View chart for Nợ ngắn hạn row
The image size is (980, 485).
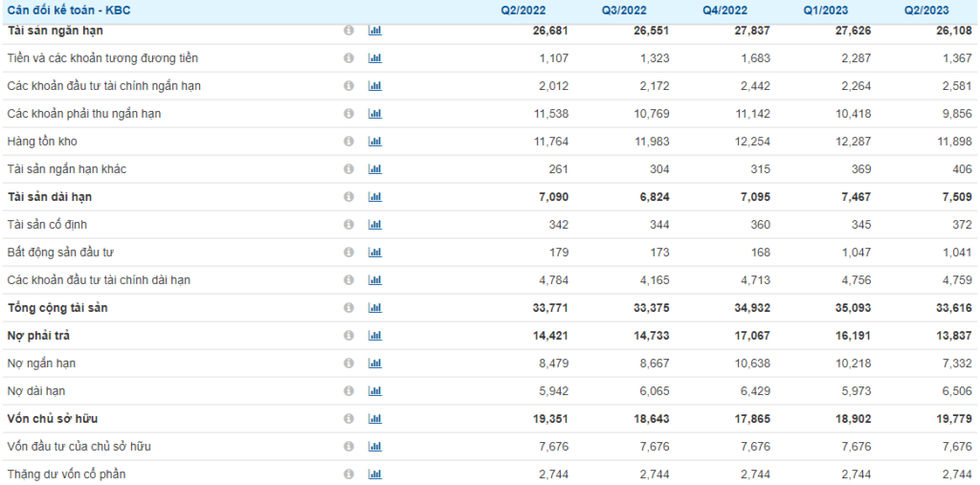(374, 364)
